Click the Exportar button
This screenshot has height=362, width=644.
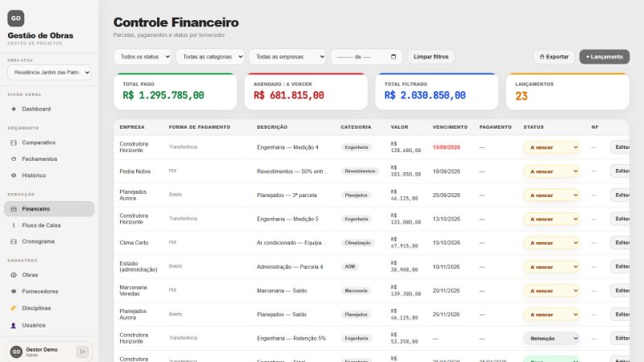pos(554,56)
